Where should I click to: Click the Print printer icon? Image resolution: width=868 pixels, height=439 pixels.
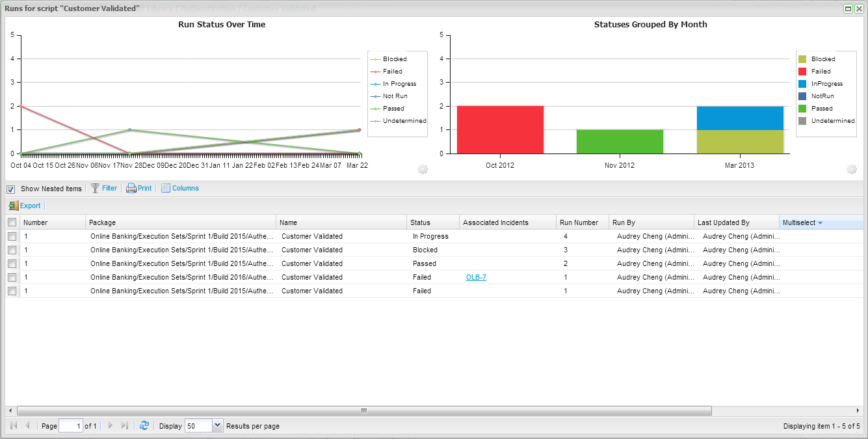(131, 189)
